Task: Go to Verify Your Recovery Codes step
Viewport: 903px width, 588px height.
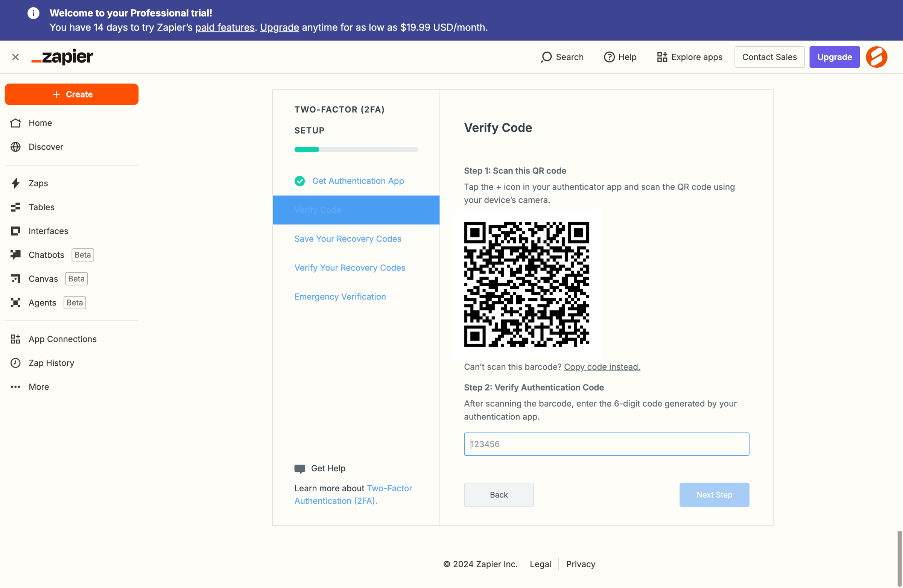Action: (x=350, y=268)
